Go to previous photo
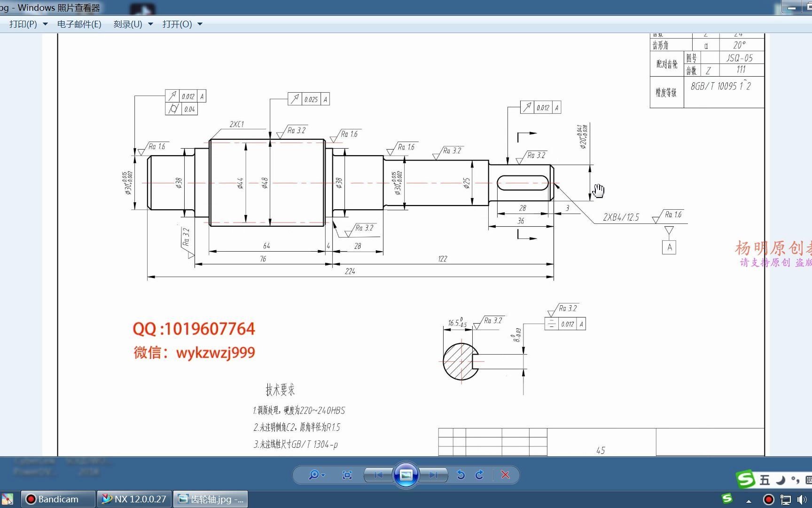Screen dimensions: 812x508 point(379,475)
